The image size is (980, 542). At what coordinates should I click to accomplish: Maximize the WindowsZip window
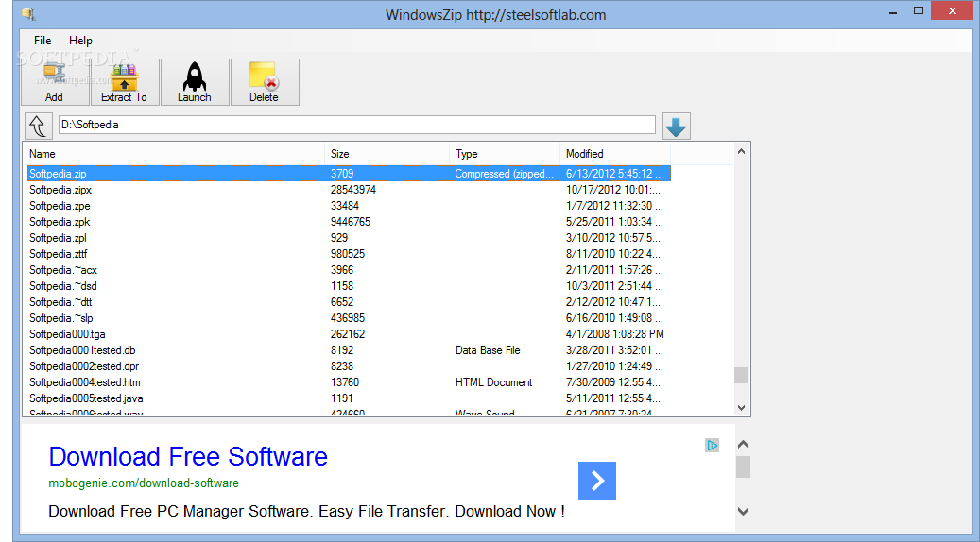(919, 10)
